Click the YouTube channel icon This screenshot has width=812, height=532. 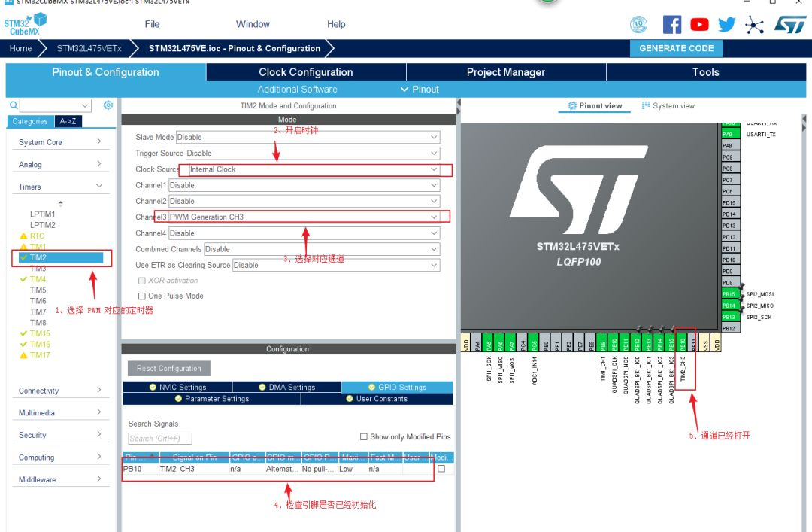coord(699,24)
